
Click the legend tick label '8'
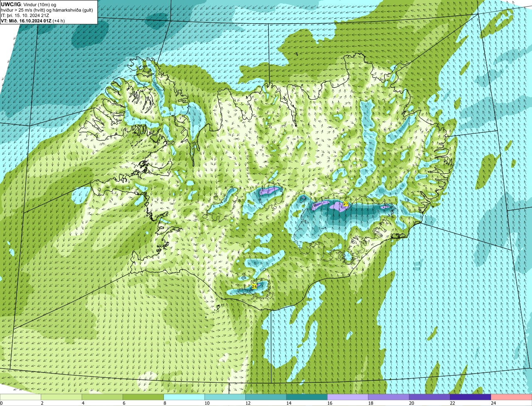coord(164,403)
